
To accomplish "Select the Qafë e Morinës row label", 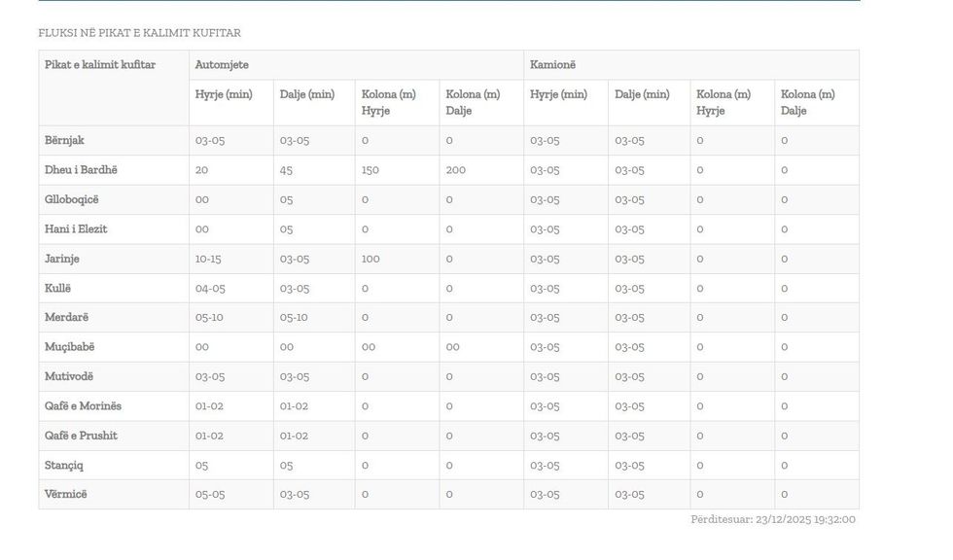I will 83,406.
